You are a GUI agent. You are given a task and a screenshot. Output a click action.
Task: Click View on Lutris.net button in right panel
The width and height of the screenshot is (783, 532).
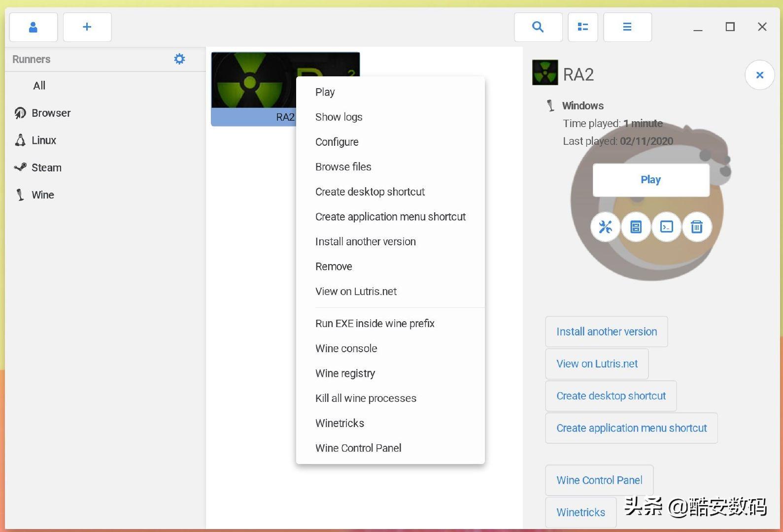click(x=597, y=364)
